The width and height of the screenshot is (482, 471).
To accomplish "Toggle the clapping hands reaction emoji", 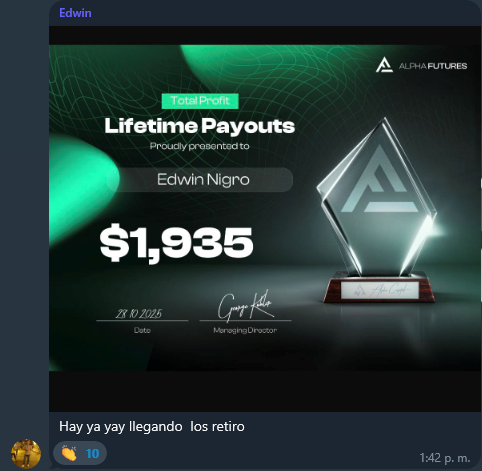I will (69, 453).
